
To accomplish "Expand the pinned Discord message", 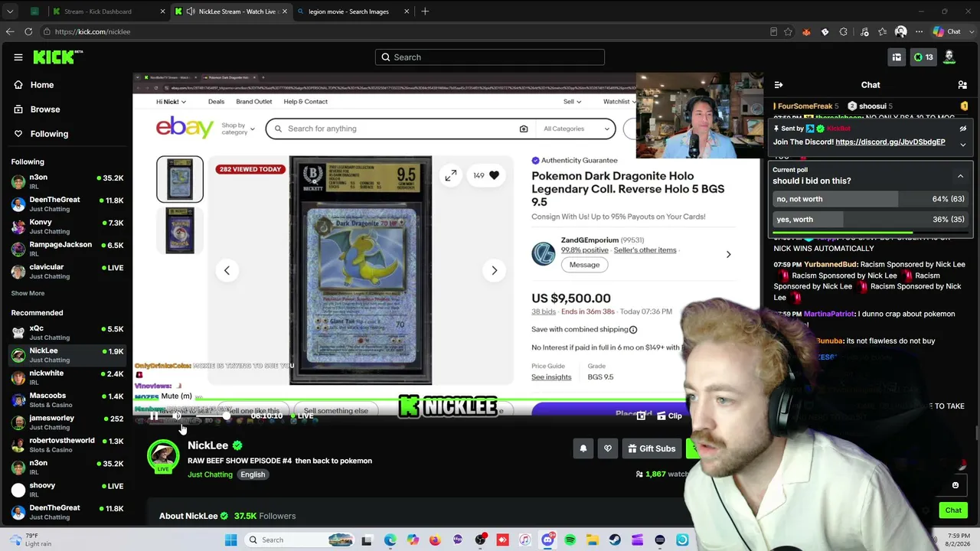I will pyautogui.click(x=963, y=144).
